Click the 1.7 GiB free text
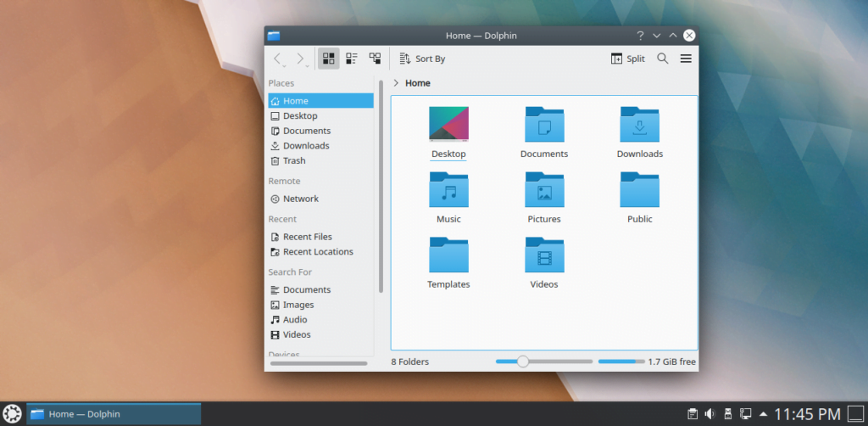The image size is (868, 426). (x=672, y=362)
